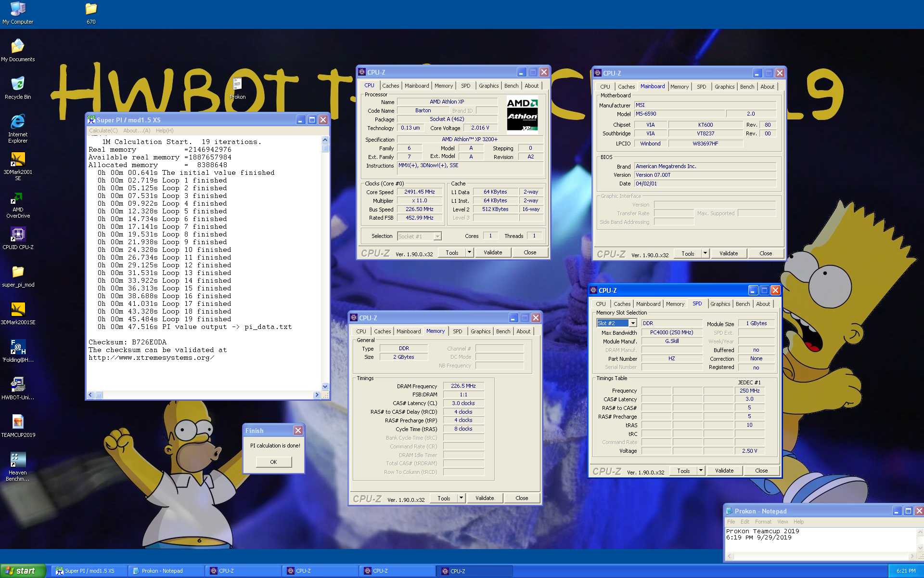Click Validate in CPU-Z CPU window

(492, 252)
